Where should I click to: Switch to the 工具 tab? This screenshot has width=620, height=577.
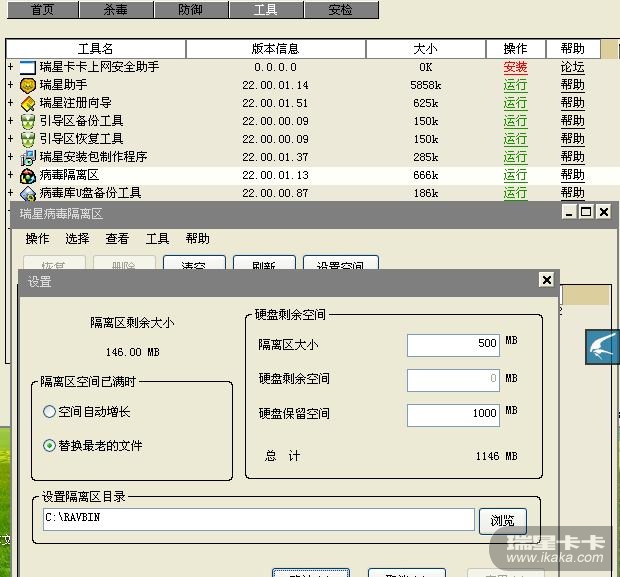click(266, 9)
